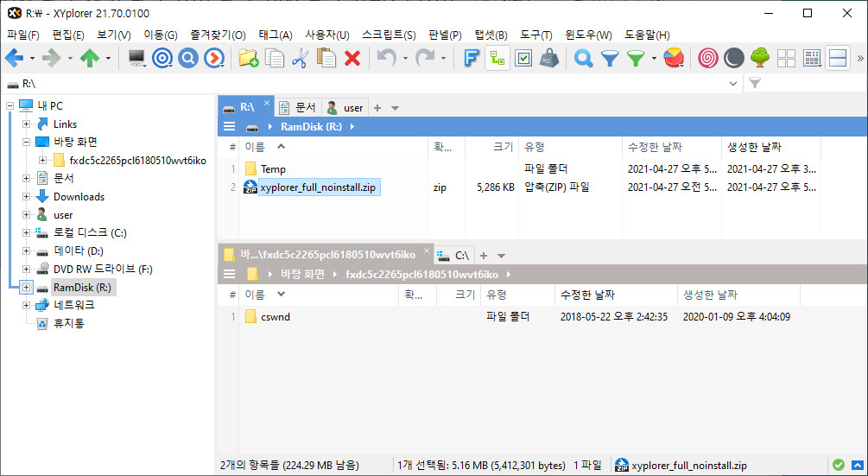868x476 pixels.
Task: Click 바탕 화면 breadcrumb in lower pane
Action: point(302,275)
